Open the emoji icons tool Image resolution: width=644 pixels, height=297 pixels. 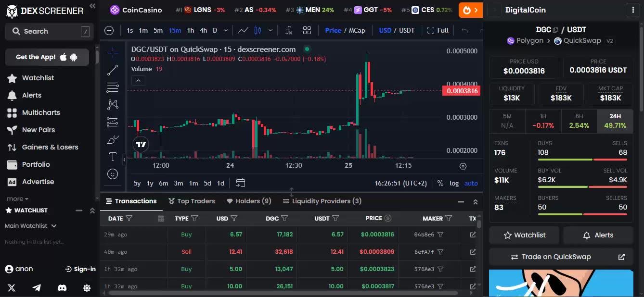point(113,173)
